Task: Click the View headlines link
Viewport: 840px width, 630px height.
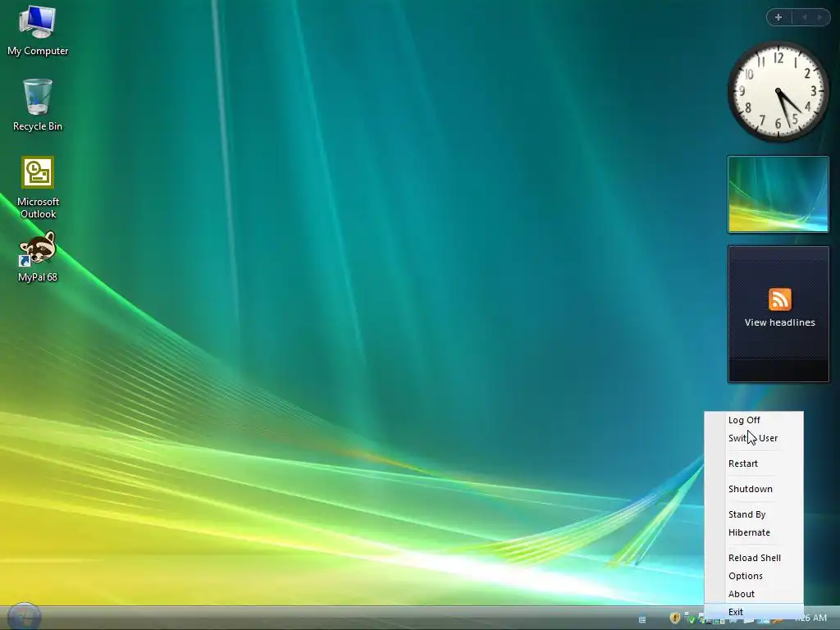Action: click(x=779, y=322)
